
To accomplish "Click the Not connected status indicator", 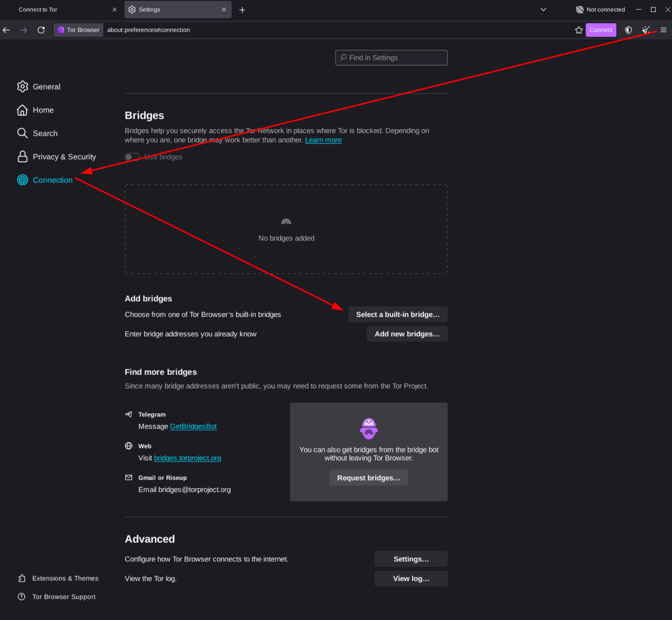I will [600, 9].
